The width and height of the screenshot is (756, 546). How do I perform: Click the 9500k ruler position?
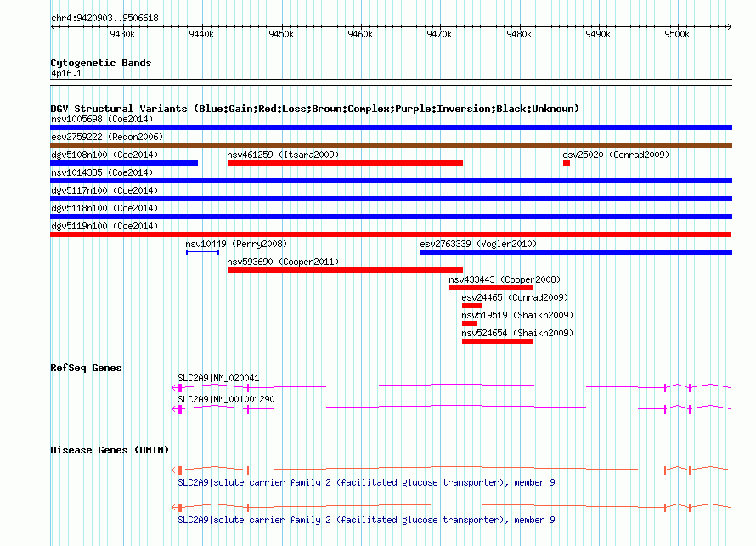677,34
